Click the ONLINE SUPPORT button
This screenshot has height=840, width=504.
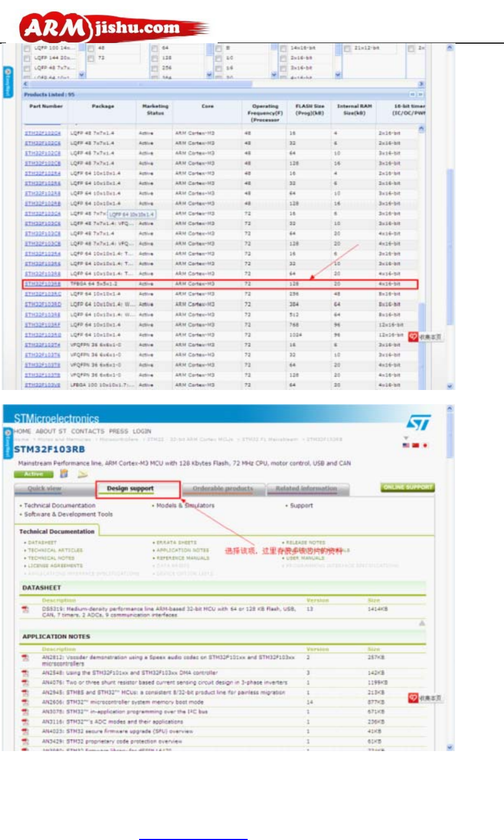pos(407,487)
